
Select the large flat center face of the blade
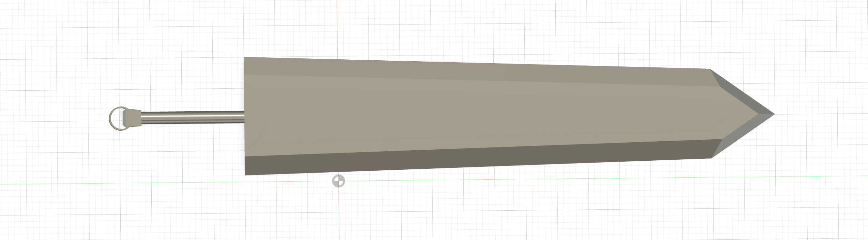[472, 115]
